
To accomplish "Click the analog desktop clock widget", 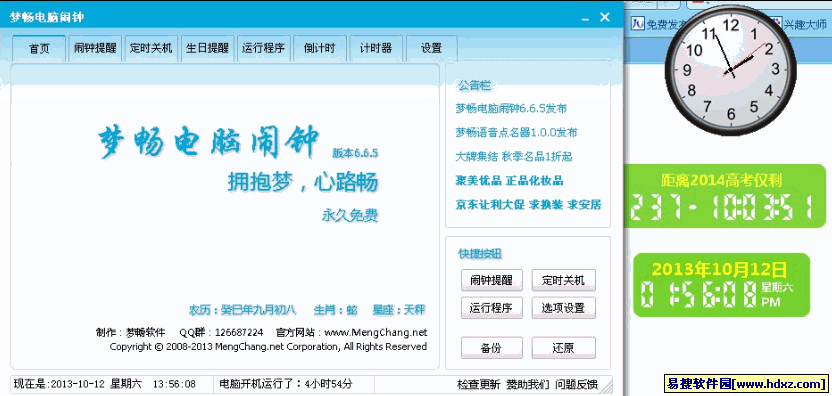I will pyautogui.click(x=731, y=69).
